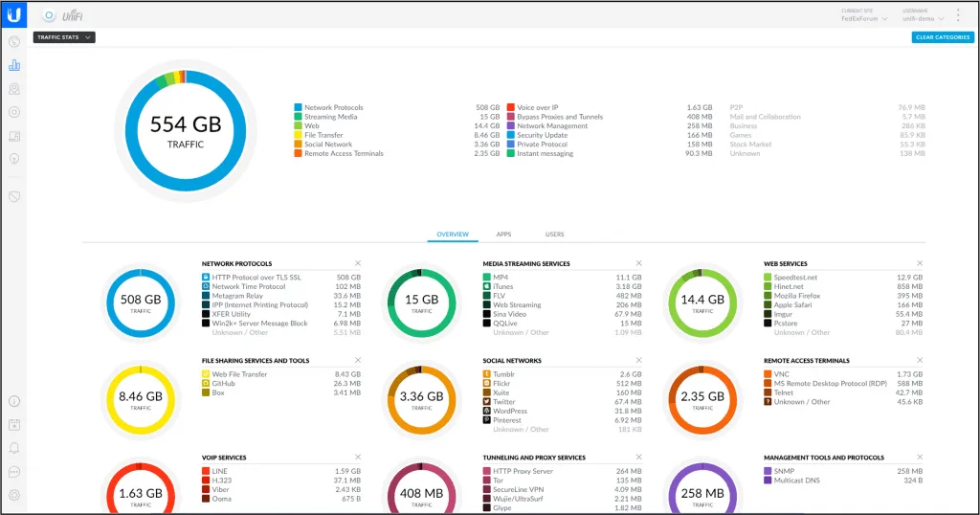980x515 pixels.
Task: Click the Security Update blue legend swatch
Action: 511,135
